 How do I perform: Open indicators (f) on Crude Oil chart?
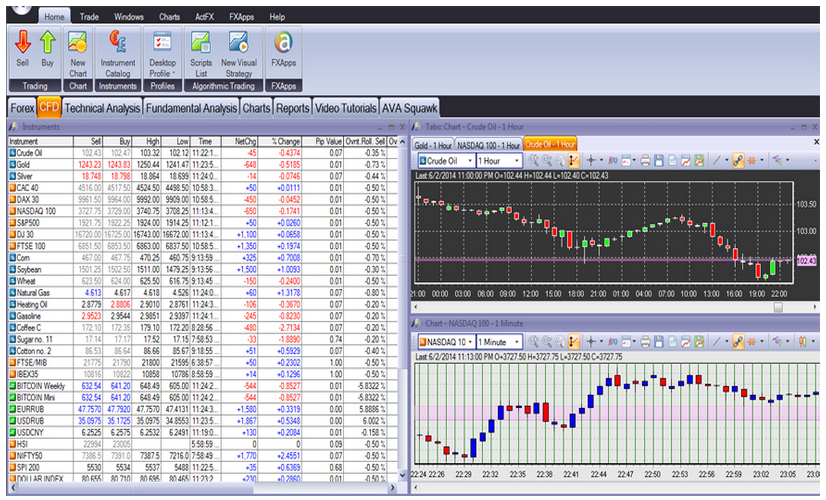(613, 161)
